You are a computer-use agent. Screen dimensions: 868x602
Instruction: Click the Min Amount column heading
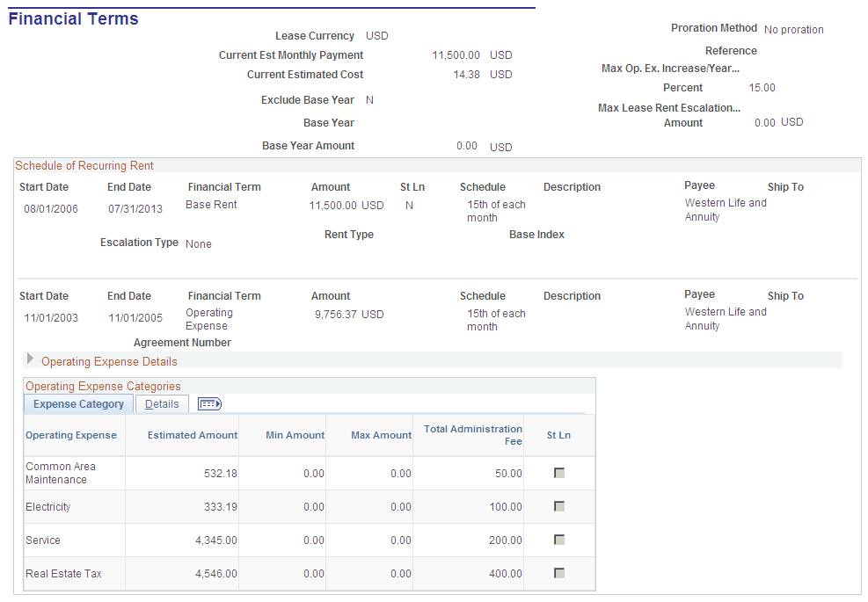(x=296, y=434)
